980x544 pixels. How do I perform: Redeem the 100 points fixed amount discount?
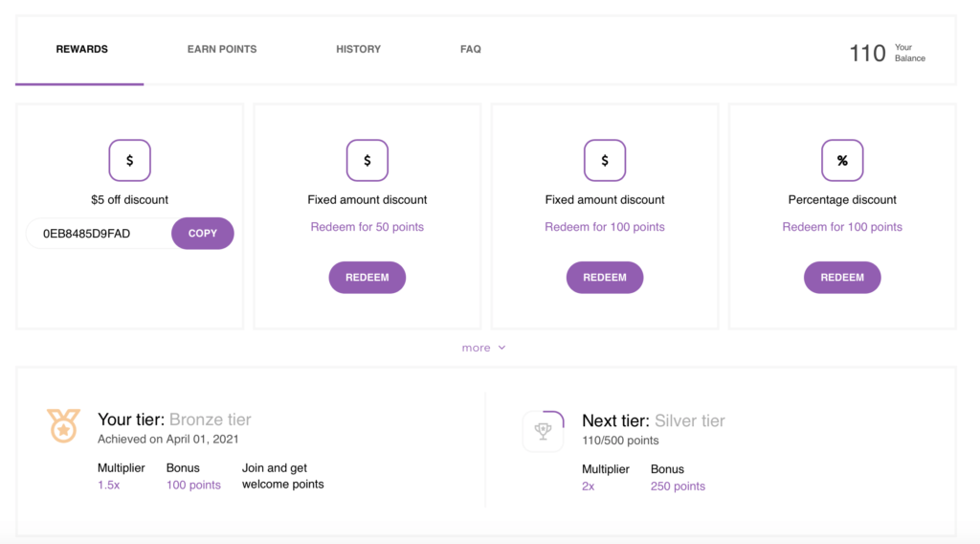tap(605, 277)
